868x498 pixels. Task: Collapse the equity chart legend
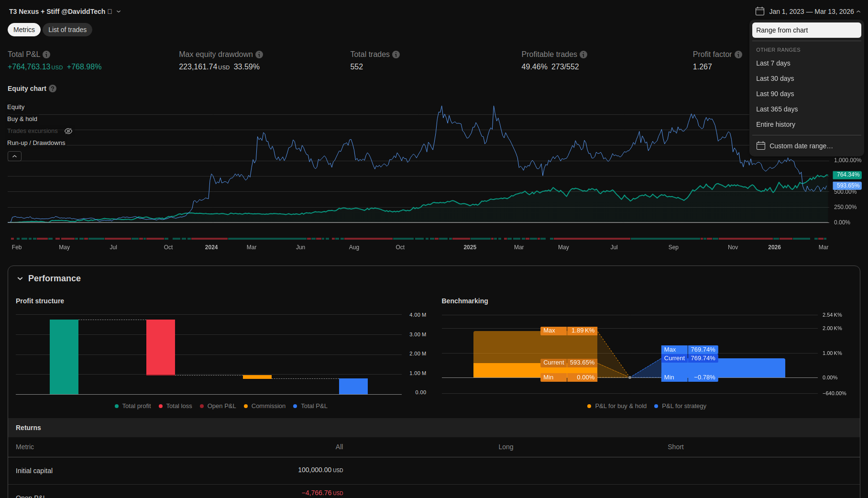pyautogui.click(x=14, y=156)
